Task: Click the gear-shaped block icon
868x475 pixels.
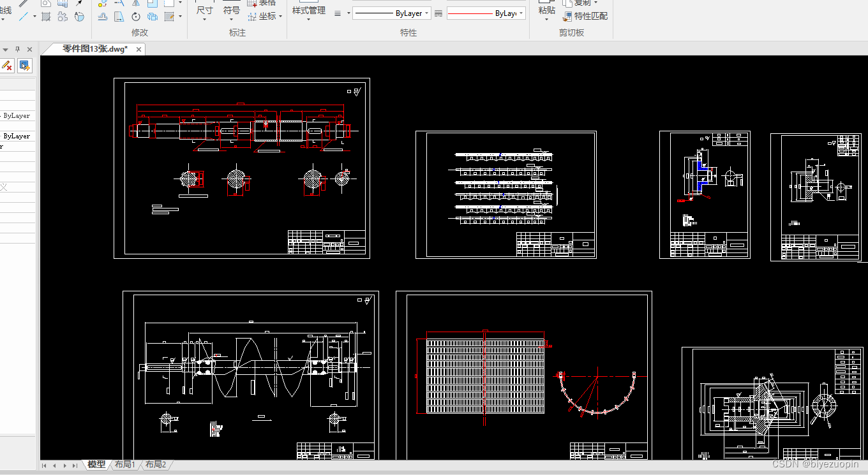Action: click(x=63, y=17)
